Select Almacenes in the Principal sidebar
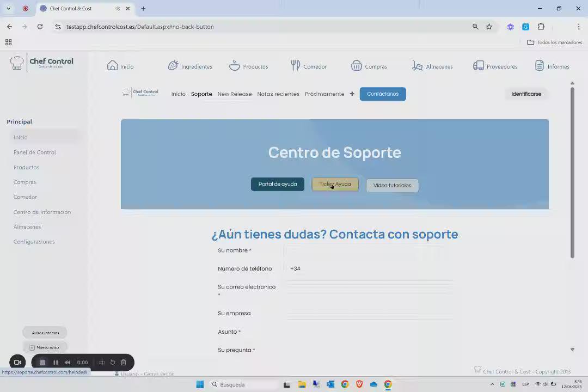The width and height of the screenshot is (588, 392). coord(27,227)
